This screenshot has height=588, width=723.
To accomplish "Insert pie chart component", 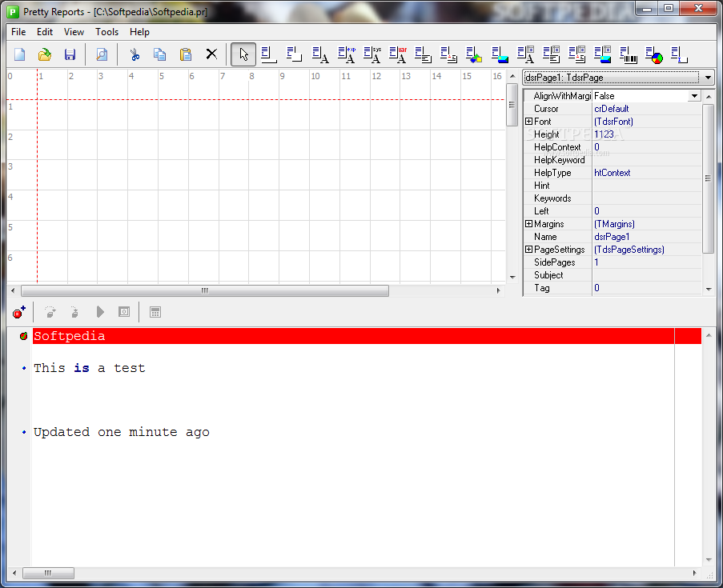I will (654, 55).
